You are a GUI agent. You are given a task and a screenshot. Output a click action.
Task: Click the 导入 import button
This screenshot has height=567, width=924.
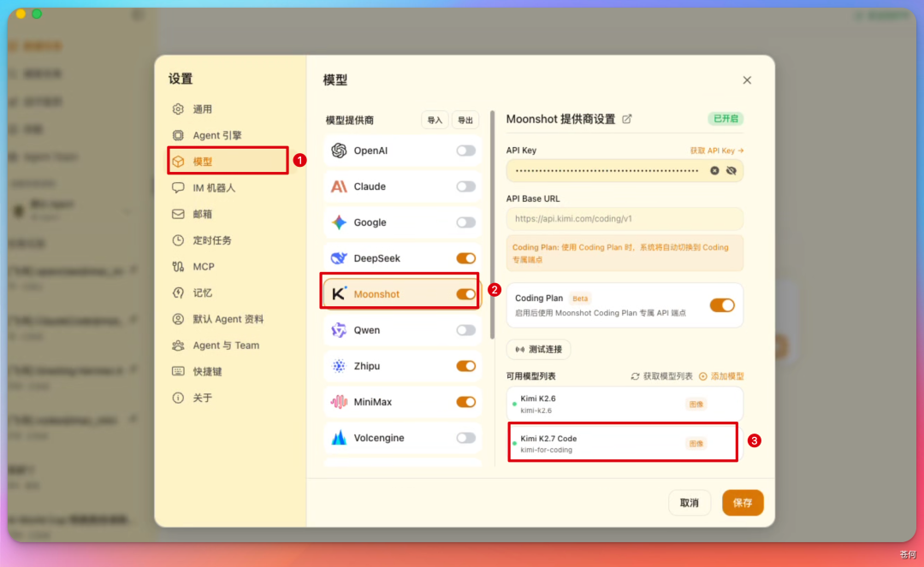[x=435, y=120]
